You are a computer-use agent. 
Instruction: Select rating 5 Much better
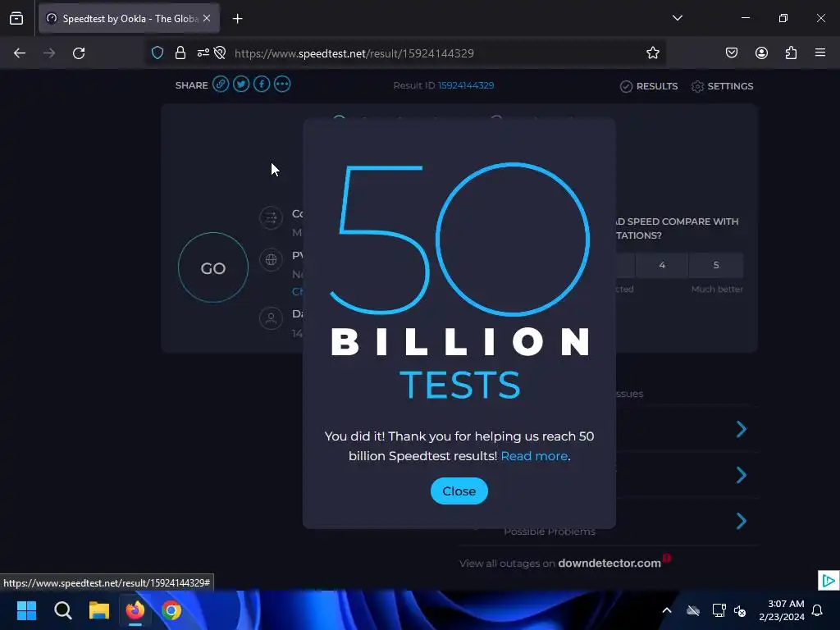point(716,265)
